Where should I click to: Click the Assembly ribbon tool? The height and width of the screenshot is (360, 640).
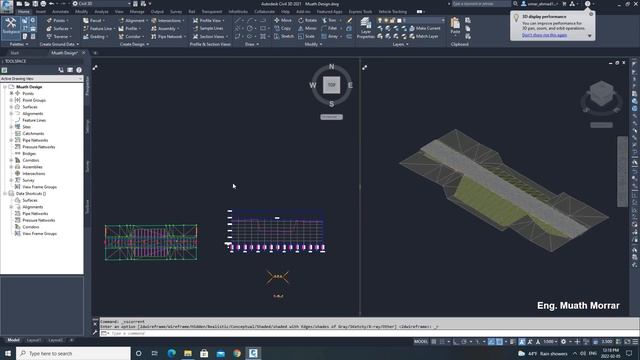tap(164, 29)
